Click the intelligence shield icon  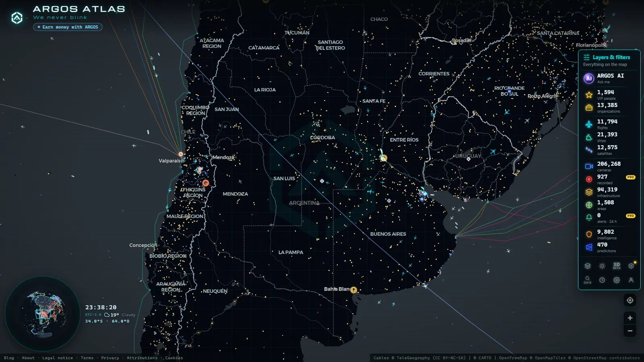pyautogui.click(x=589, y=234)
